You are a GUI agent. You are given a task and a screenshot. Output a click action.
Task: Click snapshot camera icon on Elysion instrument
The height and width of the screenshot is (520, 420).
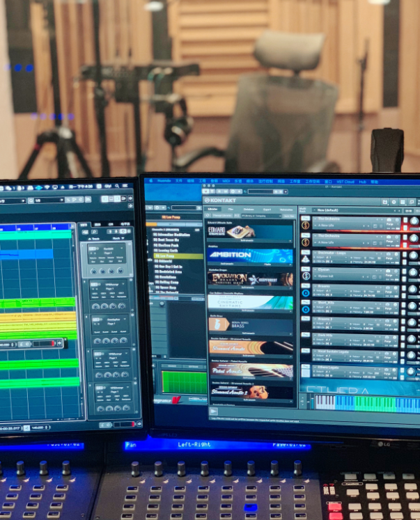pyautogui.click(x=388, y=271)
